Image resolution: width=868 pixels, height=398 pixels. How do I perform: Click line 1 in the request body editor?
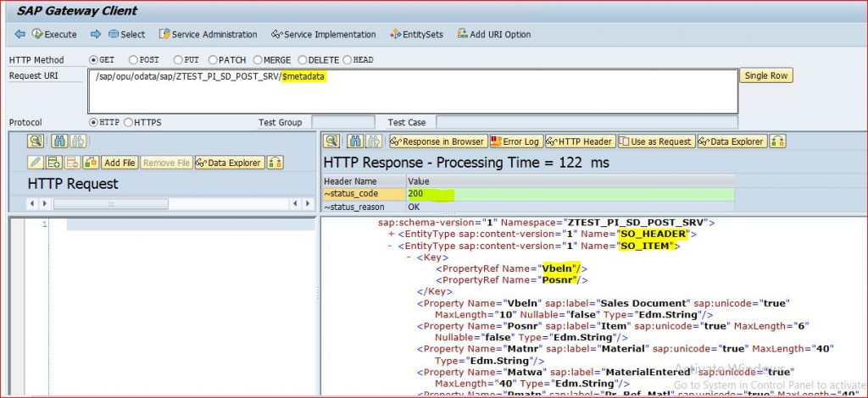[x=191, y=224]
